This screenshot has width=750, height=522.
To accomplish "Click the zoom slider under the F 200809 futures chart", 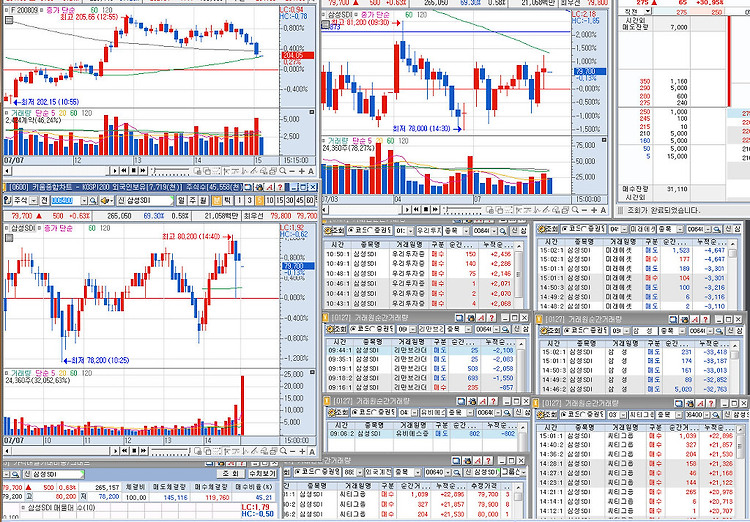I will click(170, 171).
